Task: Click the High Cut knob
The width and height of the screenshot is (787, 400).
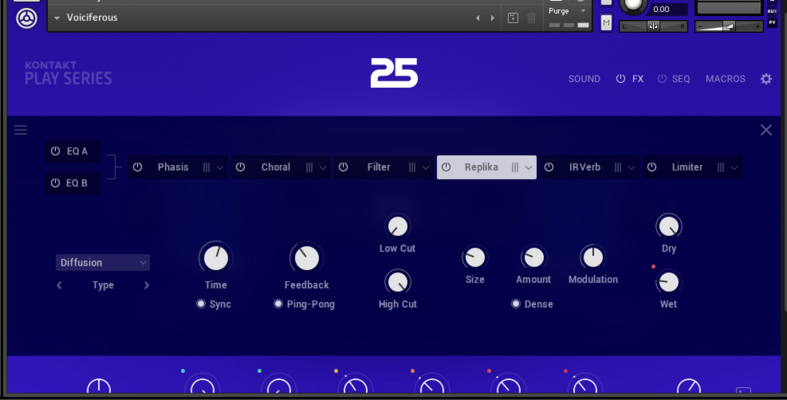Action: coord(398,282)
